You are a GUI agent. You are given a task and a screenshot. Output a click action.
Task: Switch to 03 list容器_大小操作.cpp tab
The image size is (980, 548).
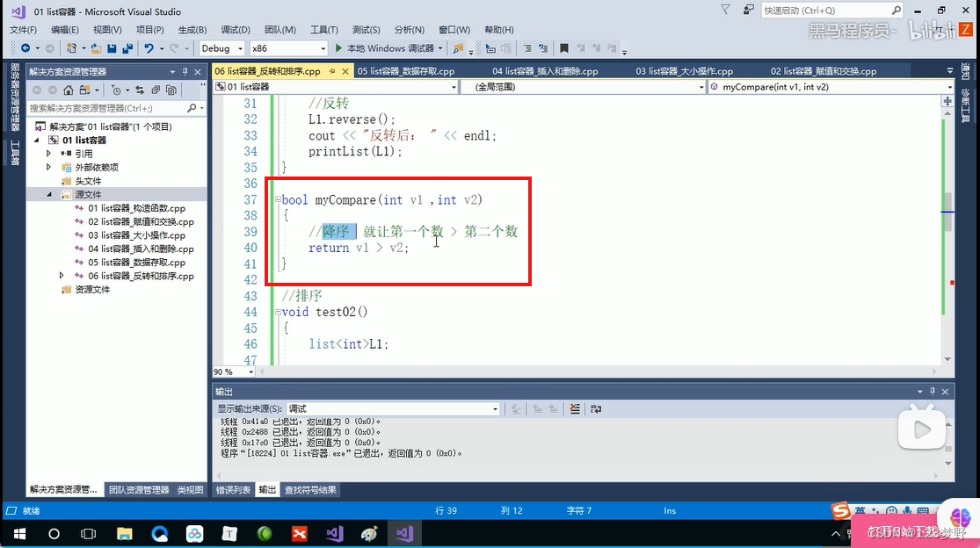click(x=685, y=71)
